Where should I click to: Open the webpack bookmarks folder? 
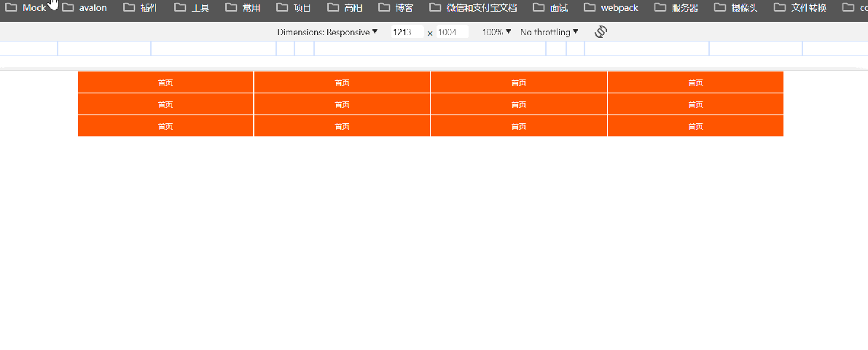click(611, 8)
